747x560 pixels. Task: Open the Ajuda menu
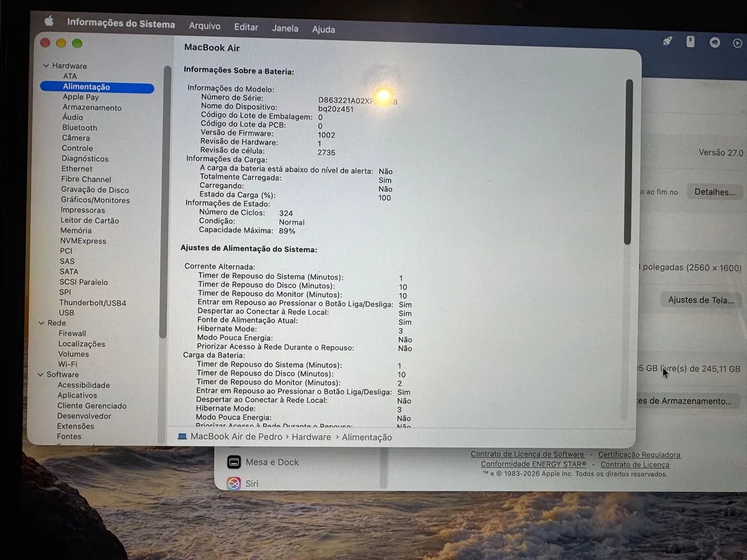[x=323, y=29]
